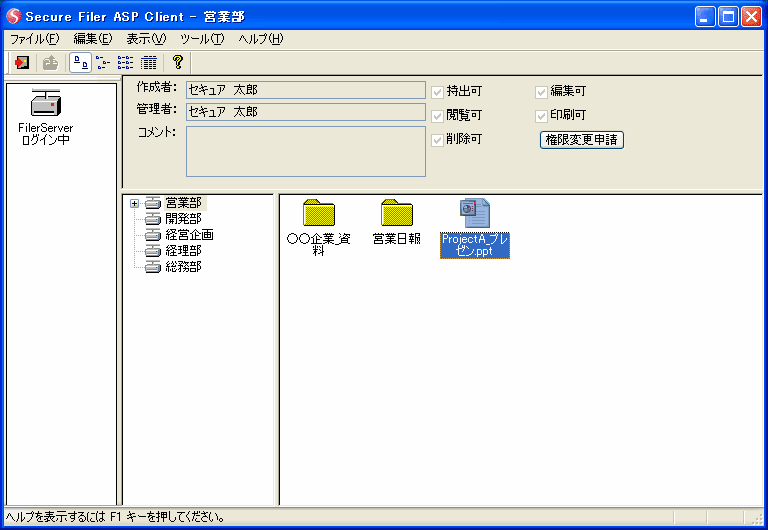Switch to large icons view

coord(81,63)
